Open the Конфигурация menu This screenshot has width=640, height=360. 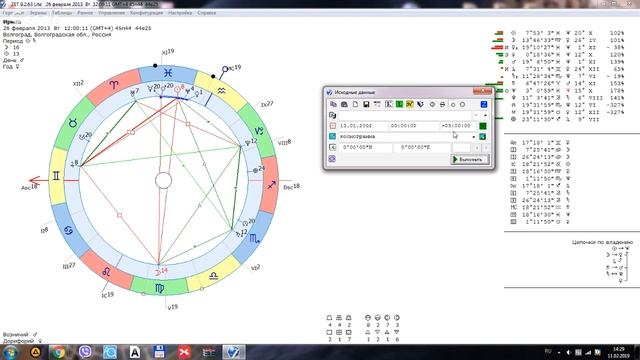point(147,13)
